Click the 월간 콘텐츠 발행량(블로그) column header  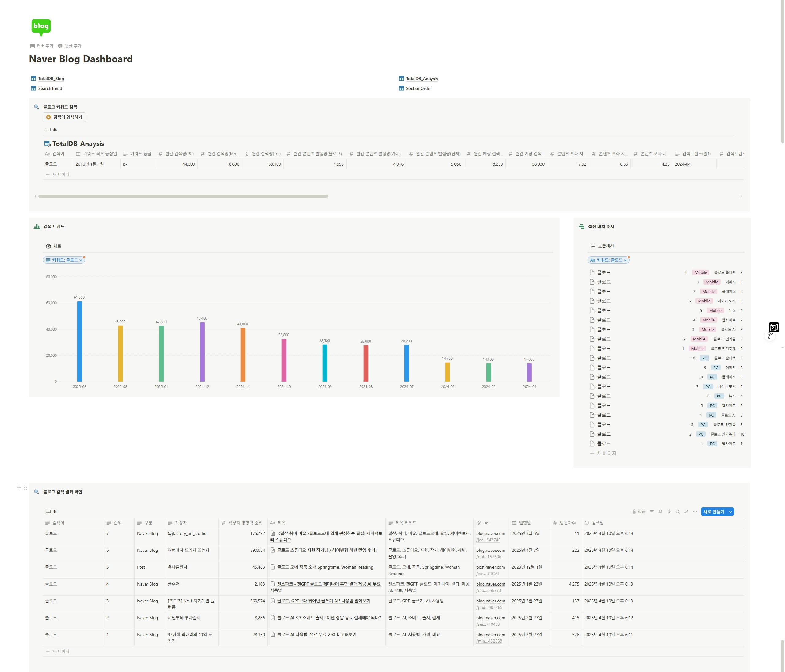tap(314, 153)
